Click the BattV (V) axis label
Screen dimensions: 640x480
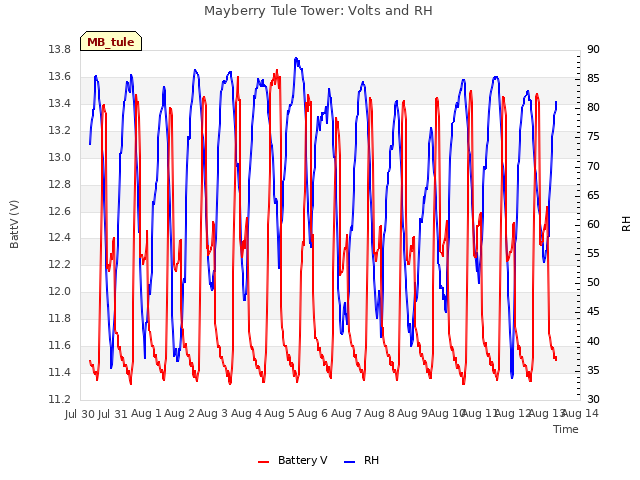14,224
